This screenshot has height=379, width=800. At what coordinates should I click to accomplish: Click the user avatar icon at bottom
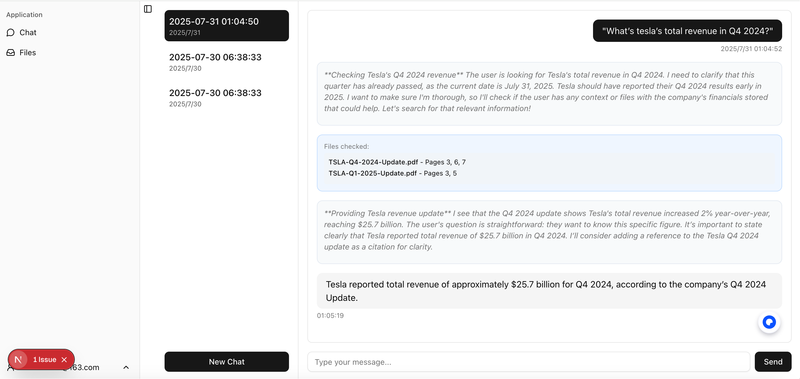click(x=9, y=367)
